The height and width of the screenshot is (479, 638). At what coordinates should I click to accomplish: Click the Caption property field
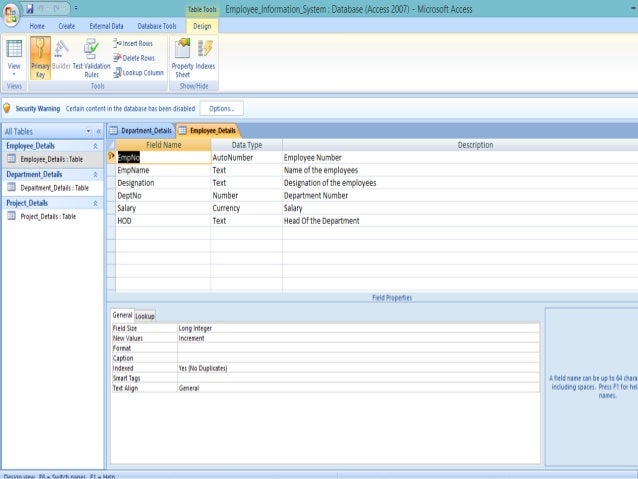coord(358,358)
